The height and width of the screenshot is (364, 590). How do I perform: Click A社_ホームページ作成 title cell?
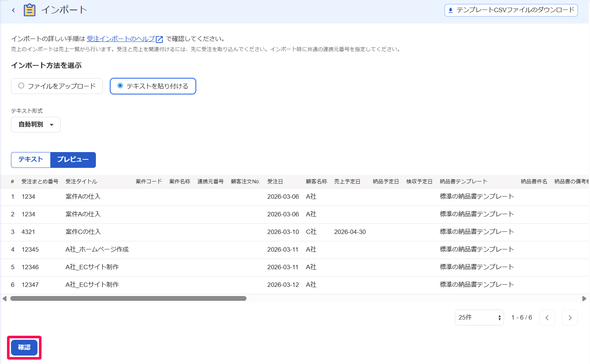point(97,250)
